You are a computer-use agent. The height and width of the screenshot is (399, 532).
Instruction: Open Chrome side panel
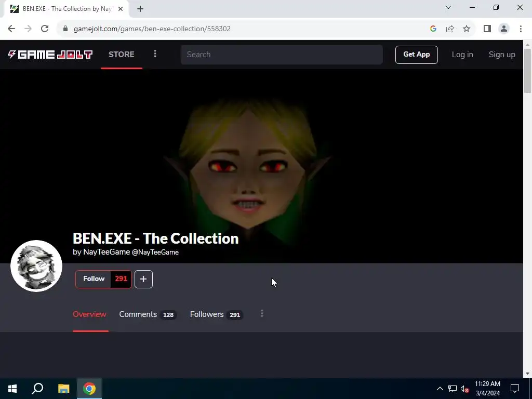tap(487, 29)
